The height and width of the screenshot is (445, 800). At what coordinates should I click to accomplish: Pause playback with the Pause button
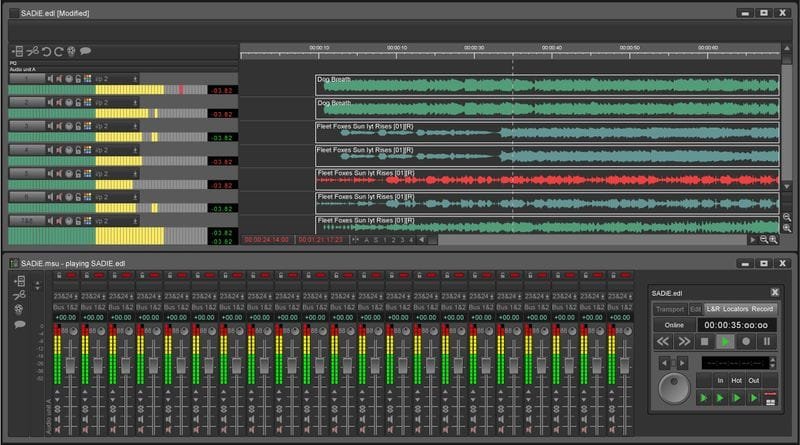point(768,342)
